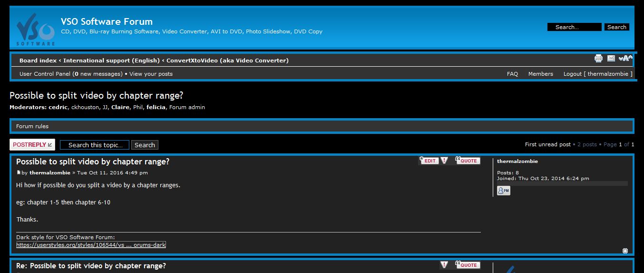
Task: Open the print view icon
Action: [x=598, y=59]
